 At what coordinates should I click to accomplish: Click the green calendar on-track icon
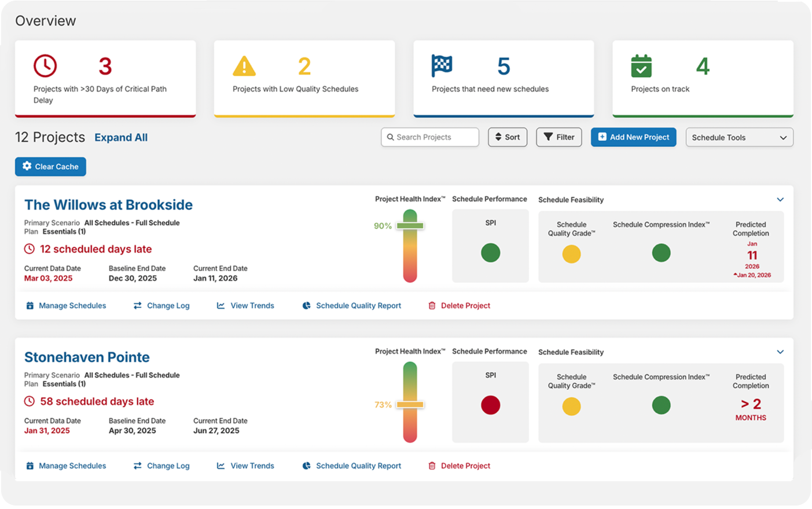pyautogui.click(x=641, y=66)
